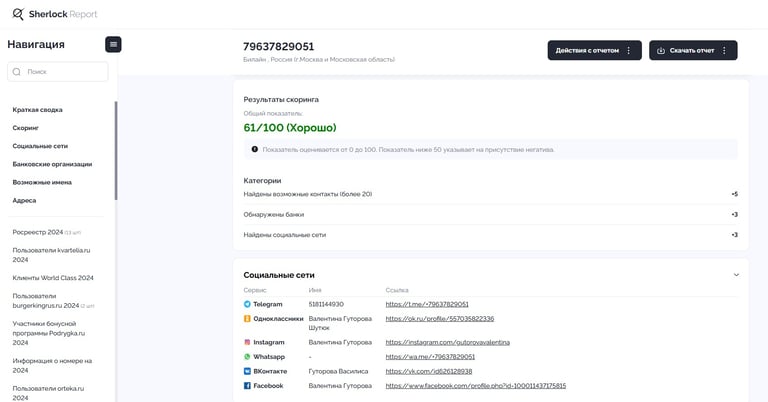Click the ВКонтакте service icon
Viewport: 768px width, 402px height.
point(247,371)
